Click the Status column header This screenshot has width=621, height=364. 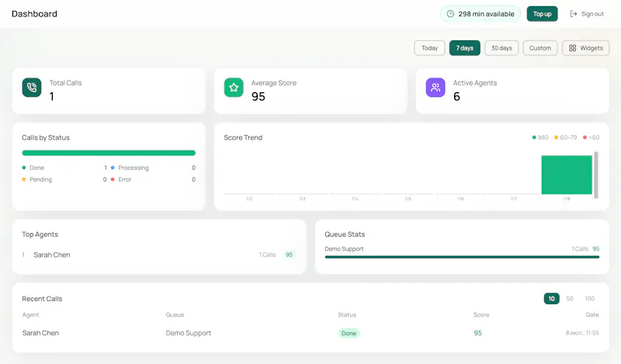pyautogui.click(x=347, y=315)
